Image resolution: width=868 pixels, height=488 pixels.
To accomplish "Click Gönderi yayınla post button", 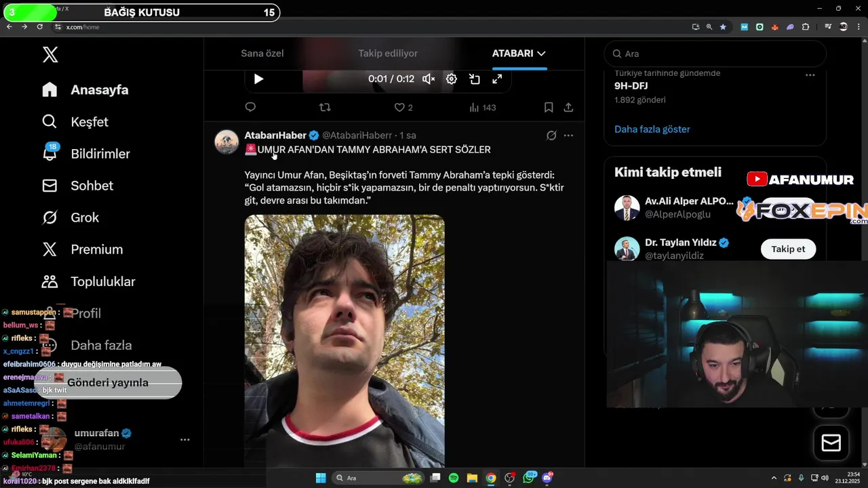I will pyautogui.click(x=108, y=383).
